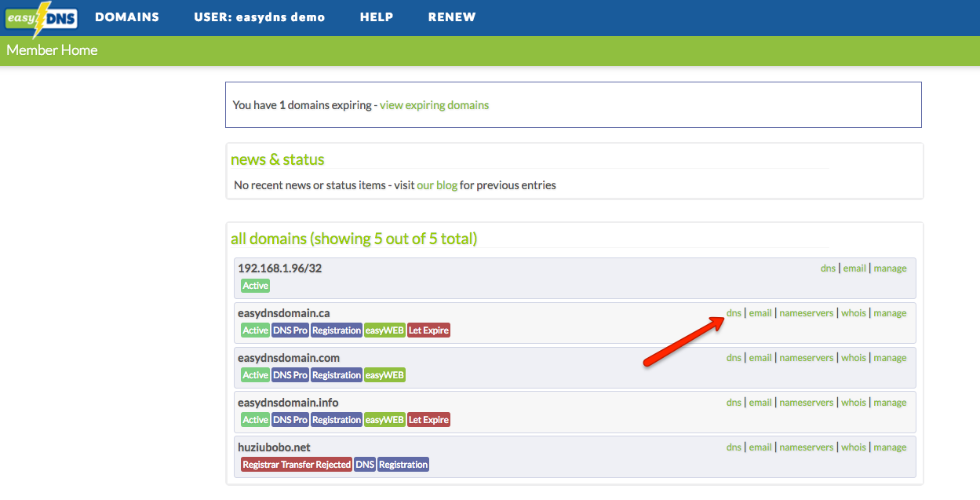View whois for easydnsdomain.com
980x500 pixels.
(x=854, y=358)
